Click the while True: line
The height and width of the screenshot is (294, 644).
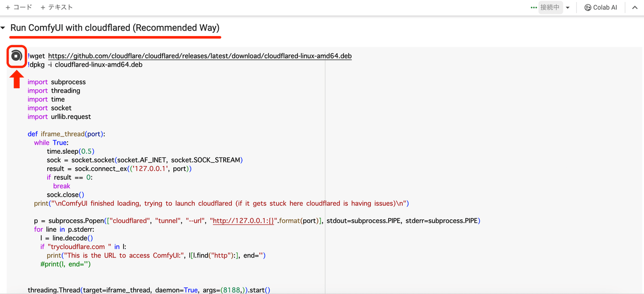click(51, 142)
